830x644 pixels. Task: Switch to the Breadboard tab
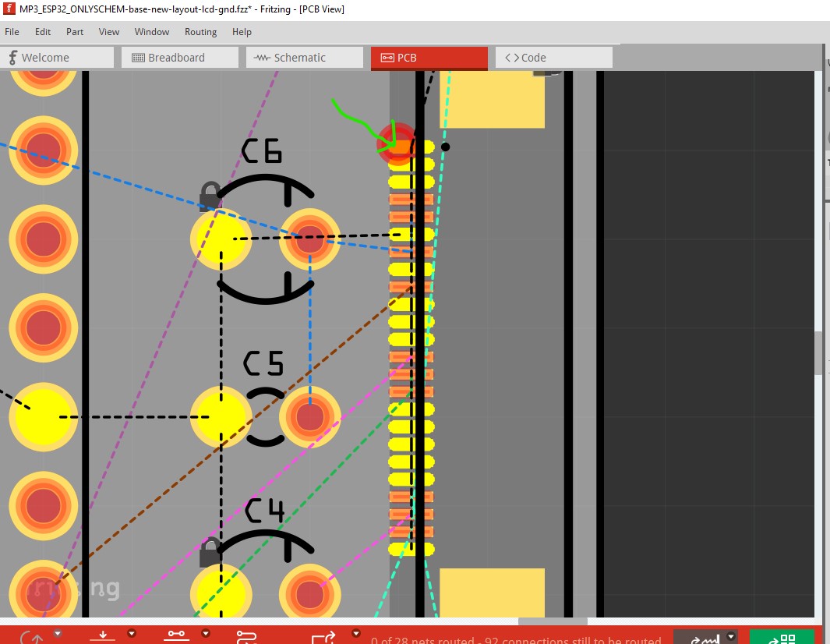coord(176,58)
